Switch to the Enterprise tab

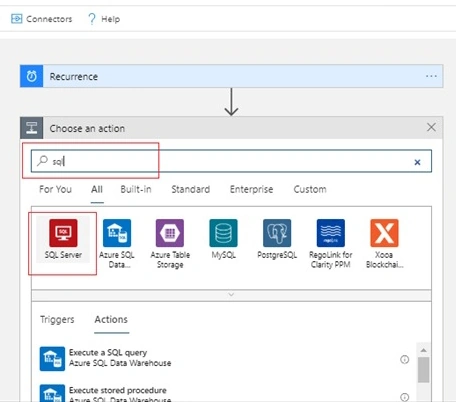251,189
